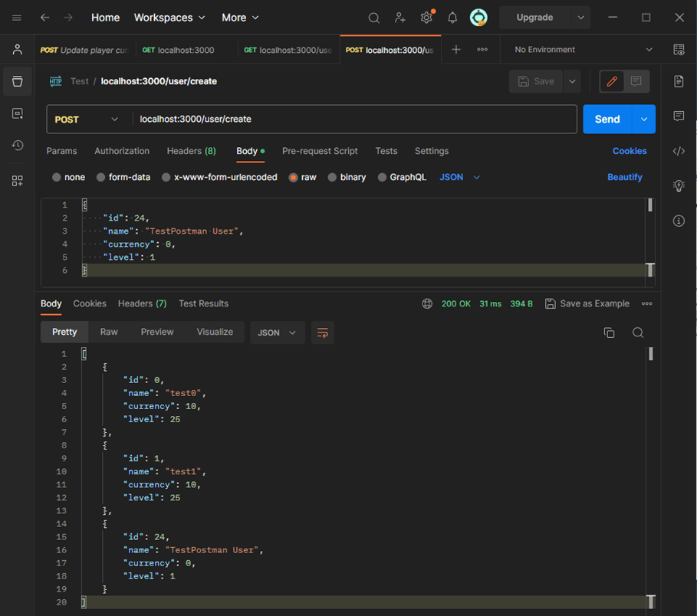Open tab options three-dot menu
This screenshot has height=616, width=697.
point(482,50)
